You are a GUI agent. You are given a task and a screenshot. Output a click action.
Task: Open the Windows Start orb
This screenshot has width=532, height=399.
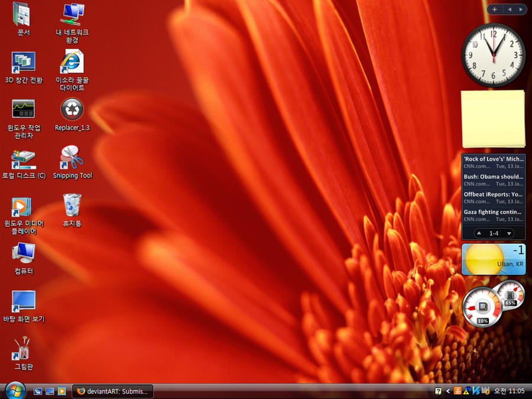coord(15,391)
